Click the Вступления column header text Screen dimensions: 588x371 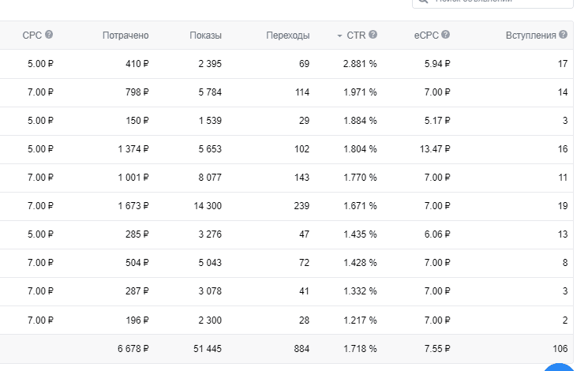(x=530, y=36)
